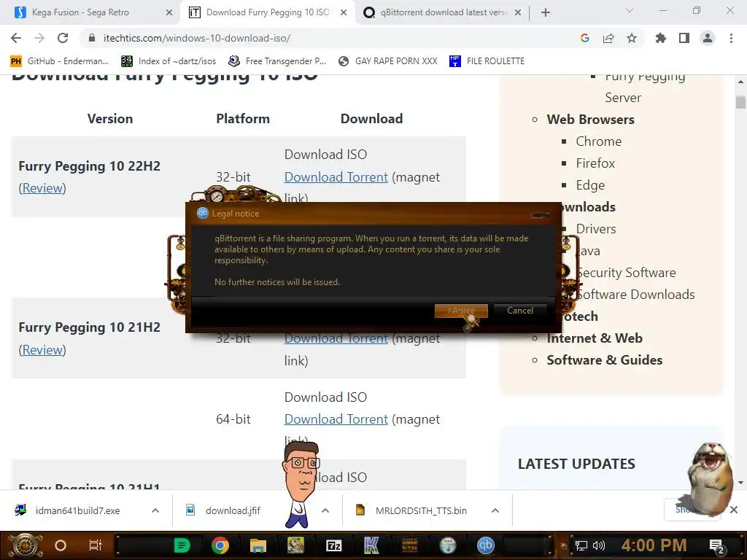Open Firefox link in sidebar
747x560 pixels.
pyautogui.click(x=595, y=163)
